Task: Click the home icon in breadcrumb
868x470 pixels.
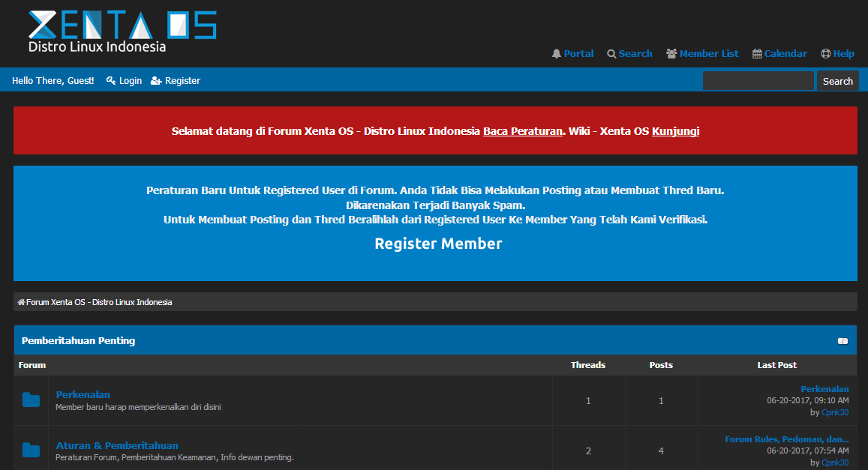Action: coord(21,302)
